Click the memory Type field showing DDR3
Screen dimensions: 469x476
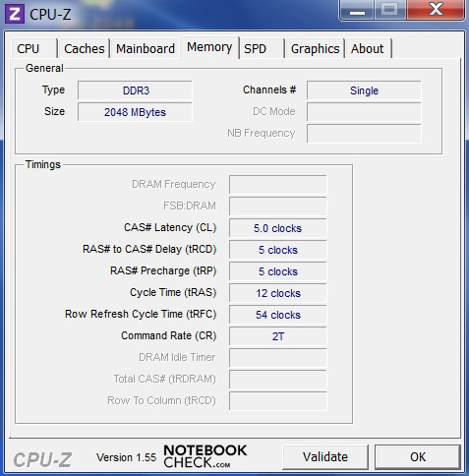[x=135, y=90]
